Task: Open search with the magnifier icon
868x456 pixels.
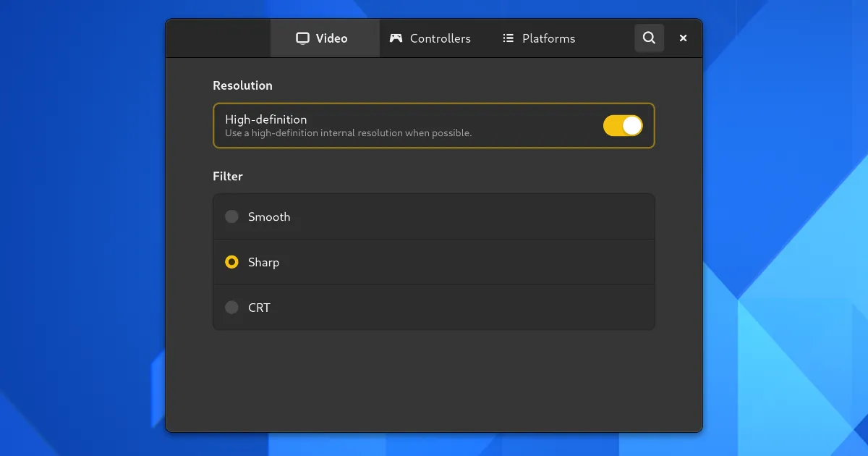Action: (649, 38)
